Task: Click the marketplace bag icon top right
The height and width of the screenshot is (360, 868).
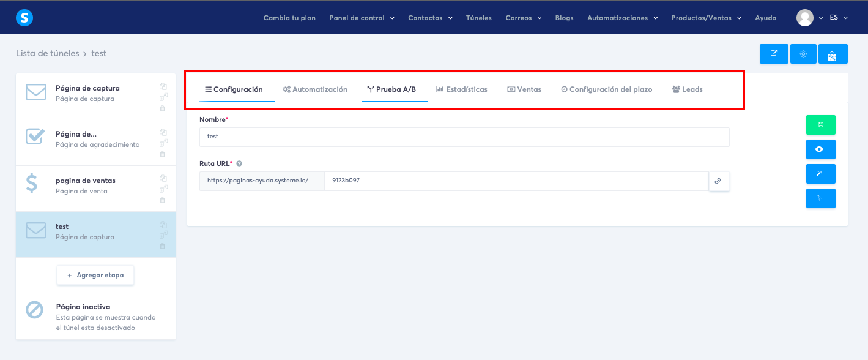Action: [833, 54]
